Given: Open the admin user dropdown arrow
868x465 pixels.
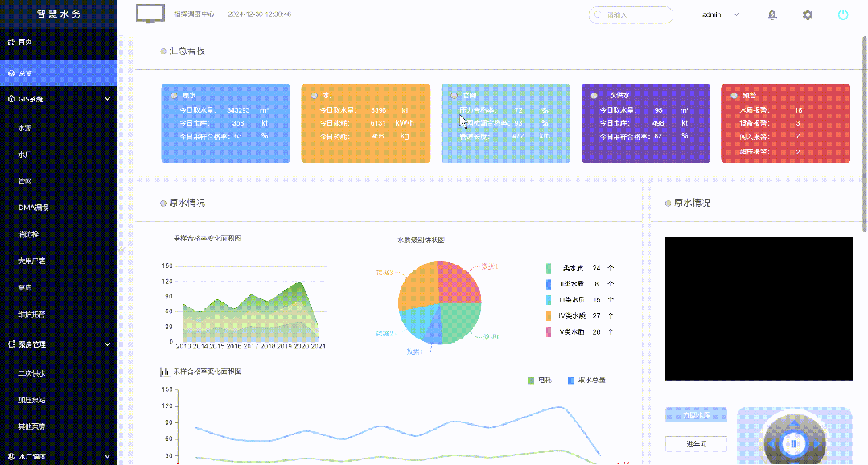Looking at the screenshot, I should coord(736,14).
